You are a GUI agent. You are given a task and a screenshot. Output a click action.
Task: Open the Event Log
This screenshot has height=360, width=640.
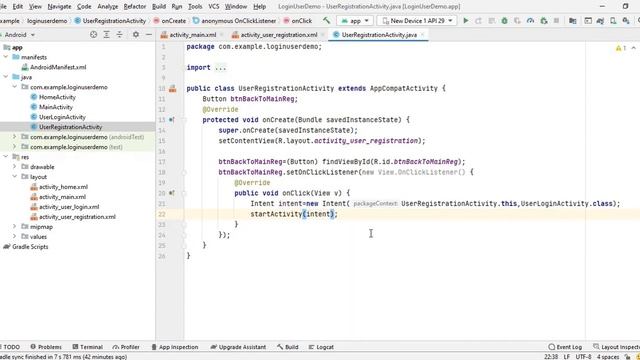565,347
